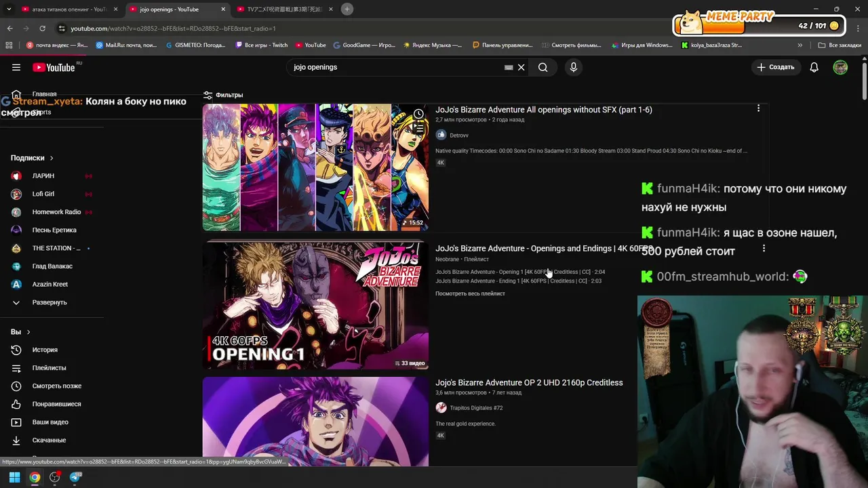Open the JoJo OP 2 UHD thumbnail

pyautogui.click(x=315, y=422)
